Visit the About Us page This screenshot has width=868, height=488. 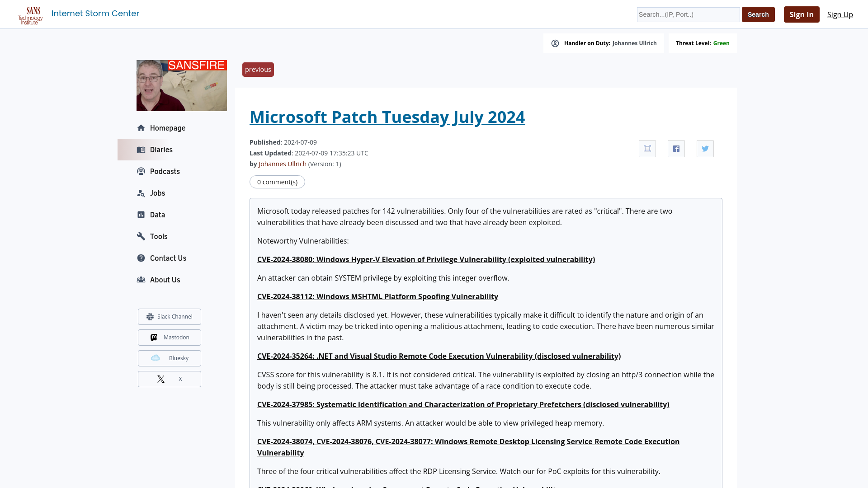165,280
